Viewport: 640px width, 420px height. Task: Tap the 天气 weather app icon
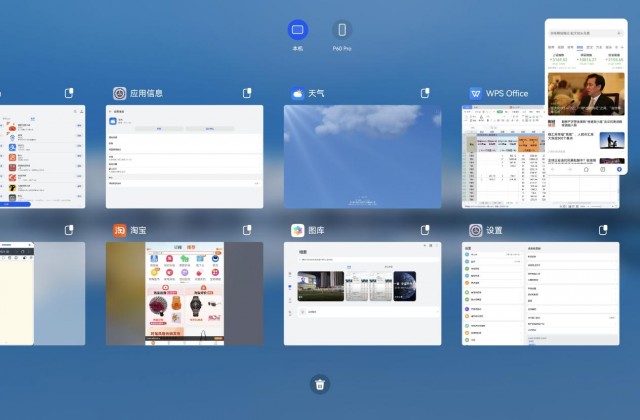pos(298,93)
